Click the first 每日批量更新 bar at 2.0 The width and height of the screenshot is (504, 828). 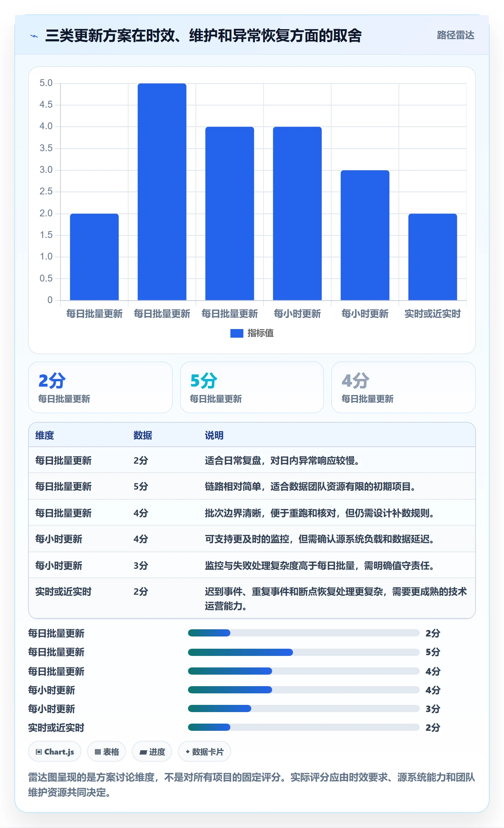click(x=94, y=257)
